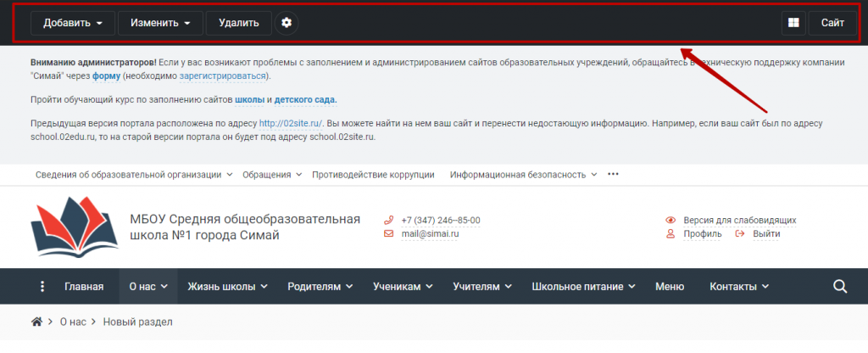Open the mail@simai.ru email link
Screen dimensions: 868x353
point(430,233)
